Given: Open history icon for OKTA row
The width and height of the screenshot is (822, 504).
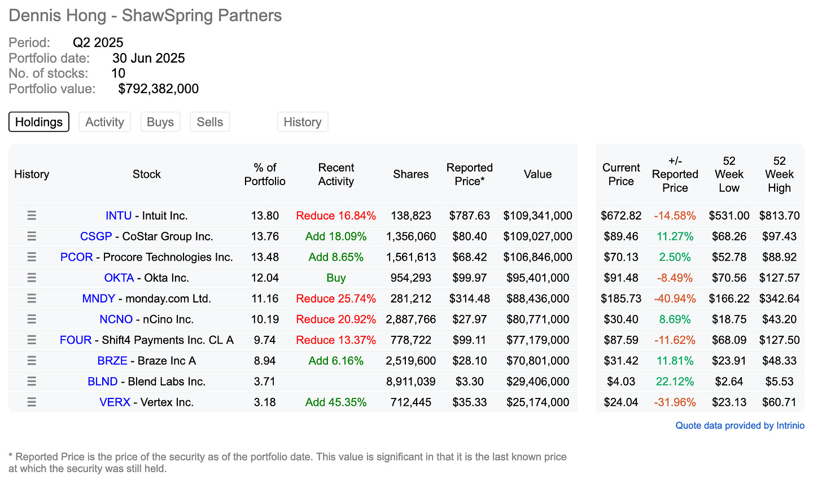Looking at the screenshot, I should click(x=32, y=278).
